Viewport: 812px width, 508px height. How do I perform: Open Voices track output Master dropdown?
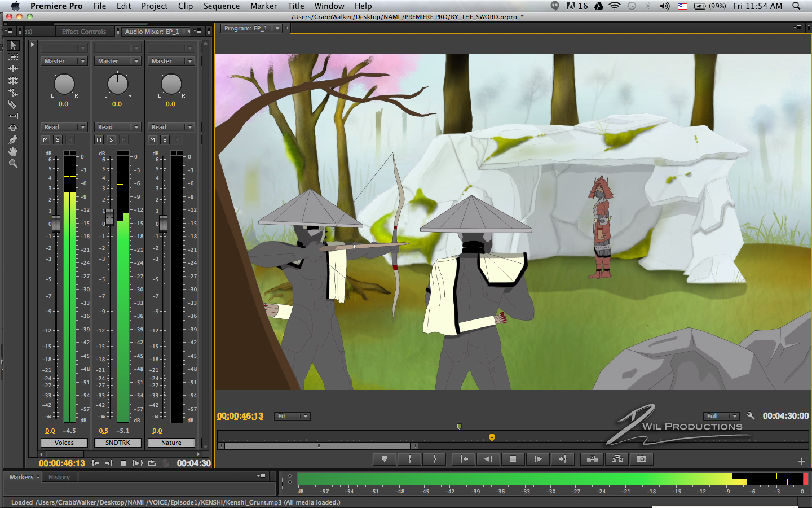tap(64, 61)
